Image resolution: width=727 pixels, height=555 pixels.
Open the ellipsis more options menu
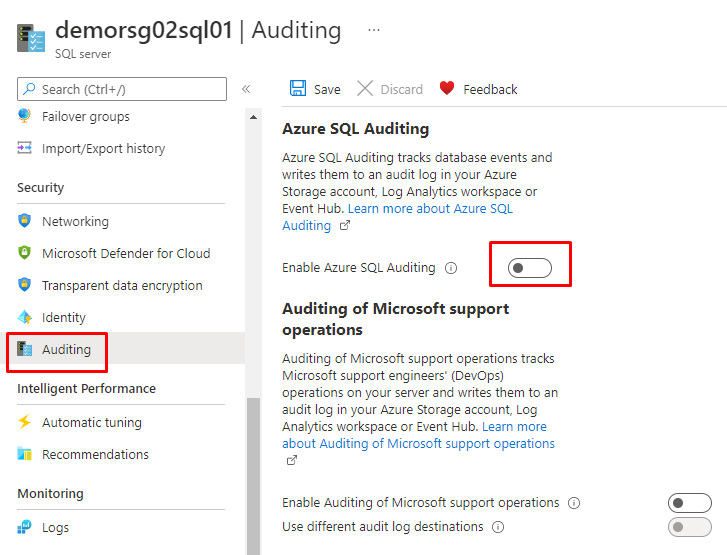tap(374, 30)
